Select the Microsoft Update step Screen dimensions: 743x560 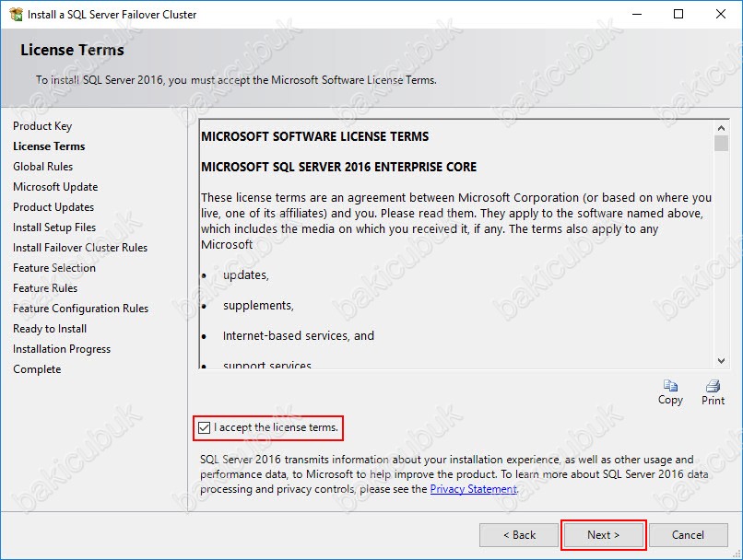tap(55, 187)
